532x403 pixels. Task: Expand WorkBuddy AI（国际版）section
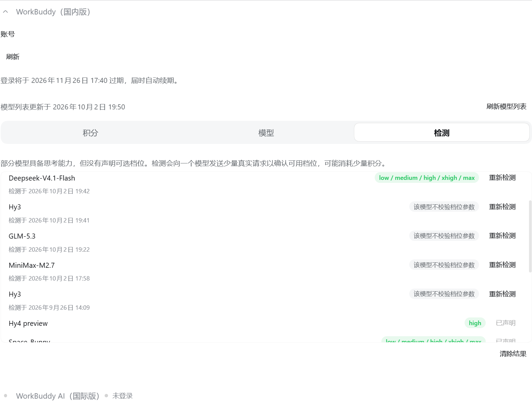[x=58, y=396]
